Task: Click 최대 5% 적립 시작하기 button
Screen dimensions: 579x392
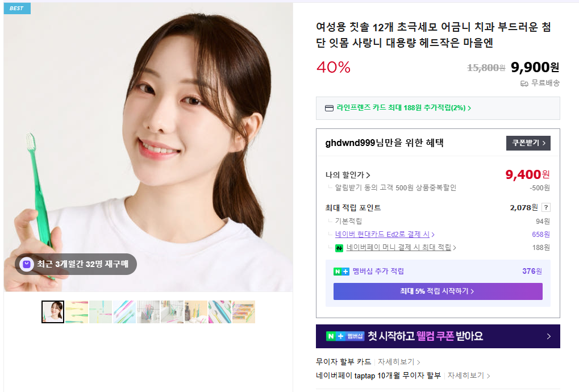Action: 438,291
